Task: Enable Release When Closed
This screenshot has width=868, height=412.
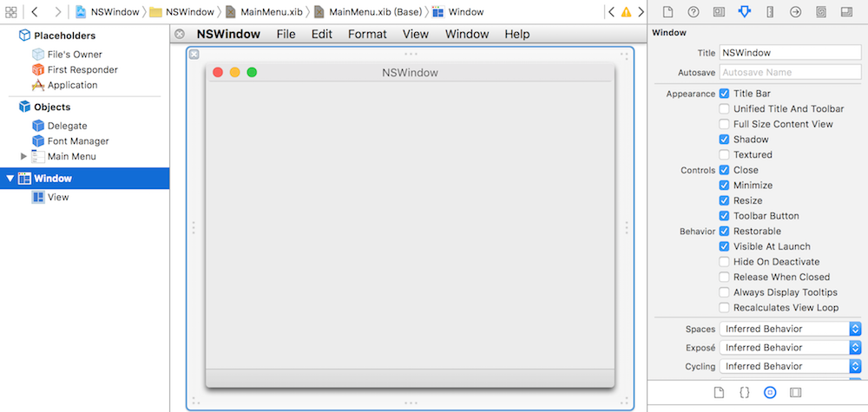Action: (x=724, y=277)
